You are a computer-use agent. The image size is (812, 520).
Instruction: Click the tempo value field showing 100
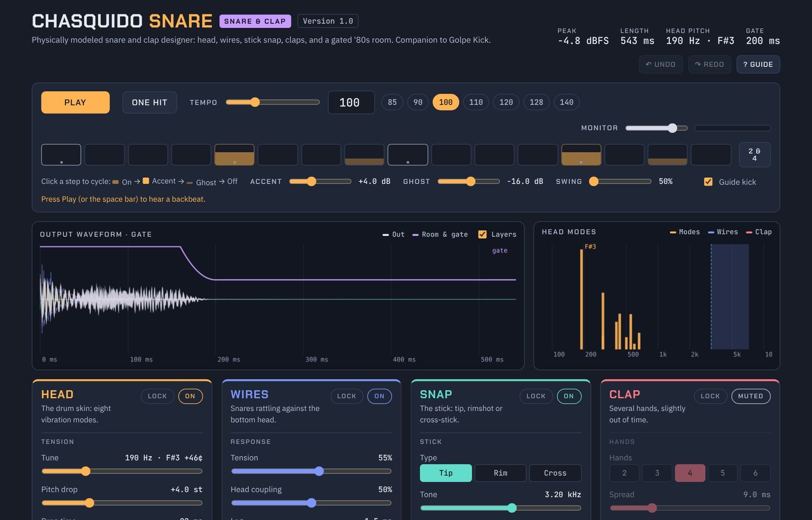[351, 102]
